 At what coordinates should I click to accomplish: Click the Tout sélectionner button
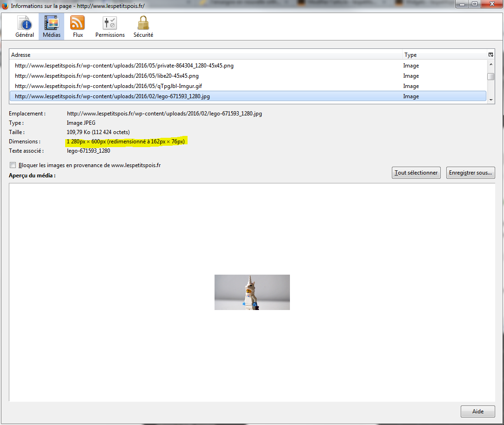coord(416,173)
